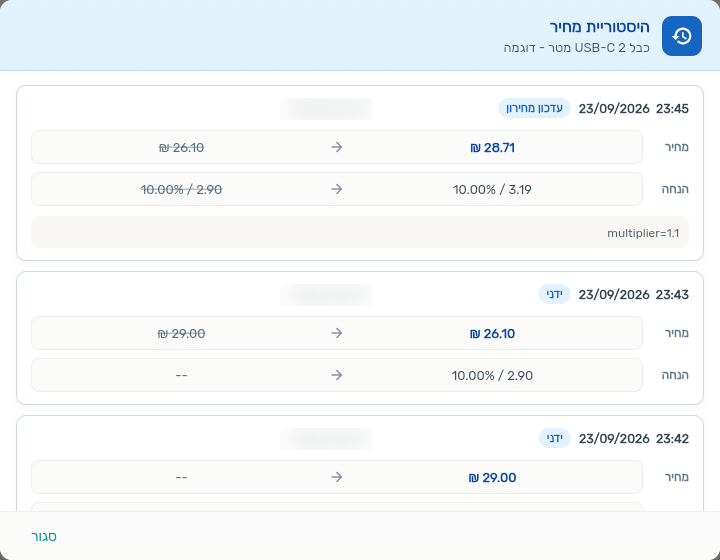Click the arrow in the 23:43 price row

(x=337, y=333)
